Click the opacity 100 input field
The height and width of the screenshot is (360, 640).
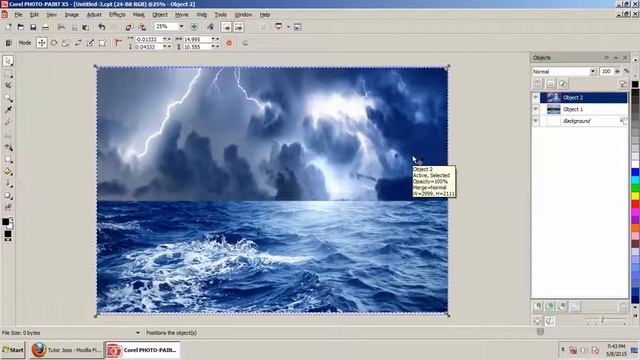[606, 71]
